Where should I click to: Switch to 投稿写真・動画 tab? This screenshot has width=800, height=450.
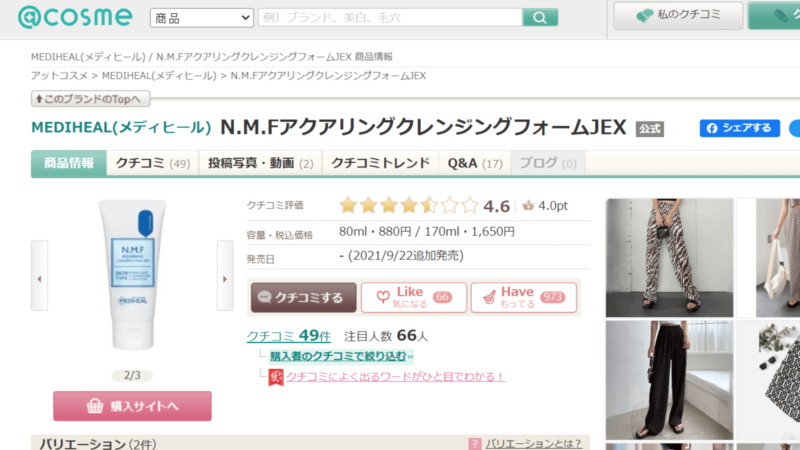pos(260,163)
